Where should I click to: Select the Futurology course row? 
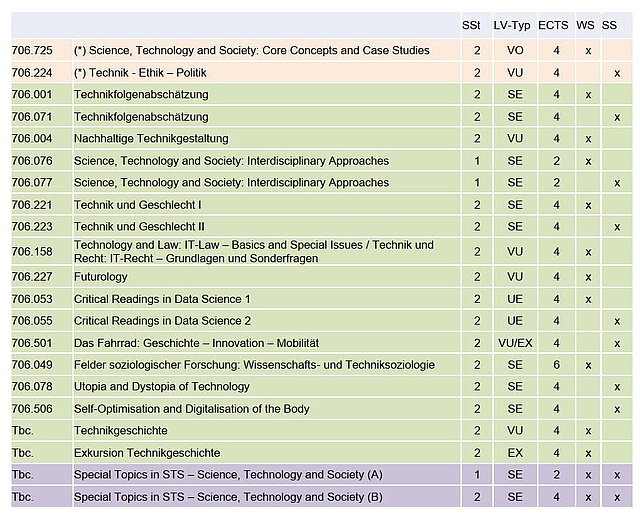322,277
